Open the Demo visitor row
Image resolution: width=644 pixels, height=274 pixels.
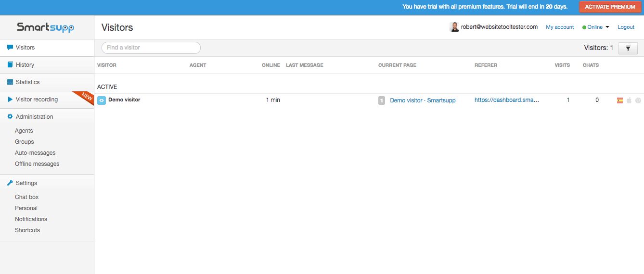point(369,100)
